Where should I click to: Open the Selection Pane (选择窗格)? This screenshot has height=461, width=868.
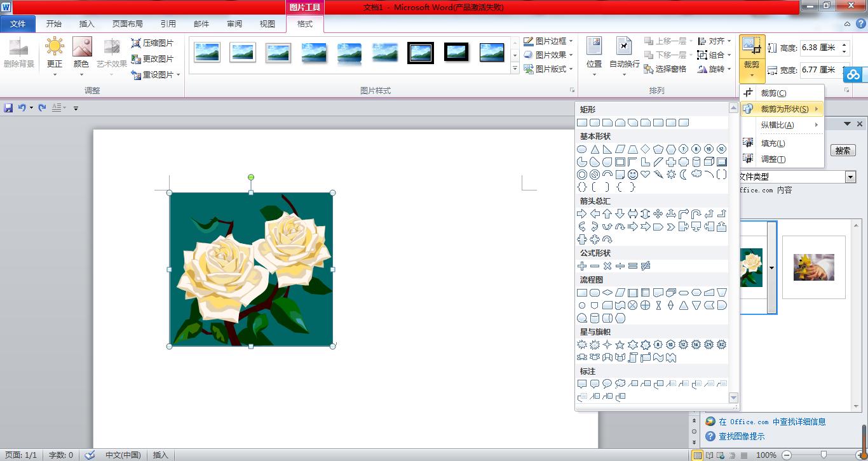coord(665,69)
